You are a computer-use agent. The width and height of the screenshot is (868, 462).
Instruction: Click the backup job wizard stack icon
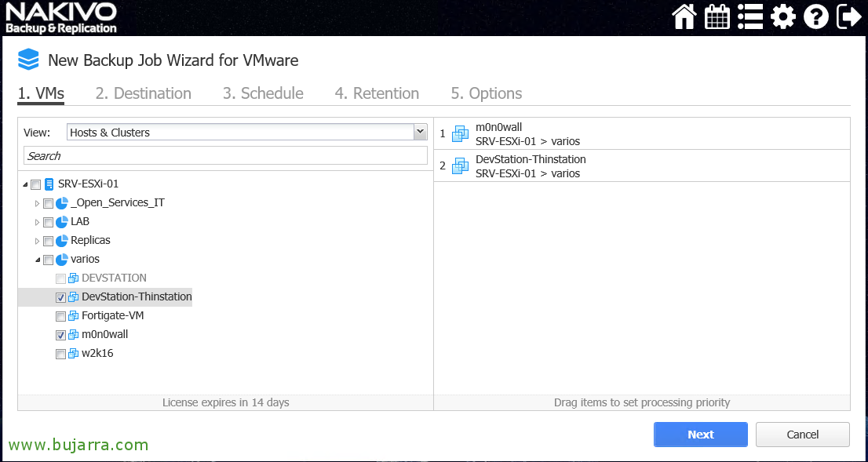point(28,59)
